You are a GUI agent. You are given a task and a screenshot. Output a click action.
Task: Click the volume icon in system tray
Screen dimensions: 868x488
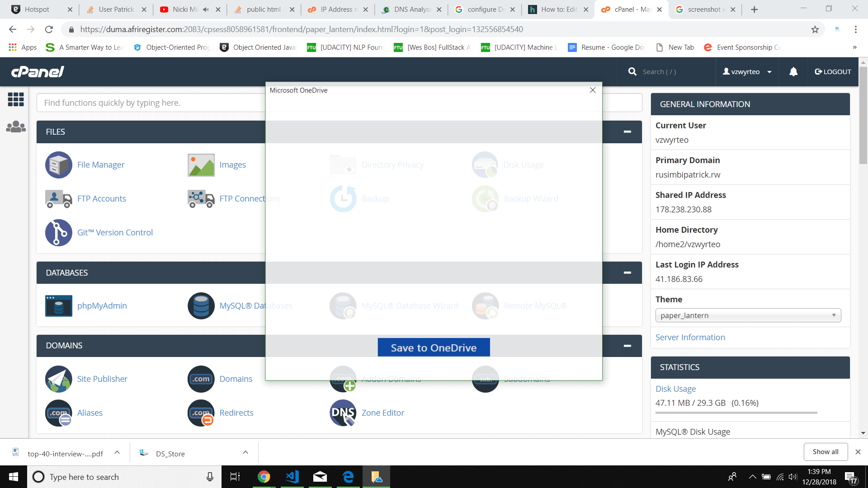click(x=793, y=477)
